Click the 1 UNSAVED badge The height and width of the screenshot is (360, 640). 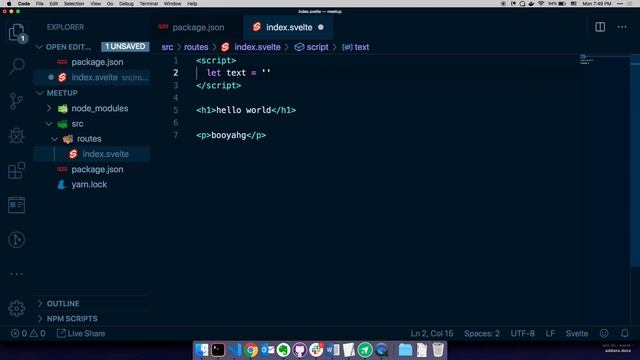click(x=125, y=47)
